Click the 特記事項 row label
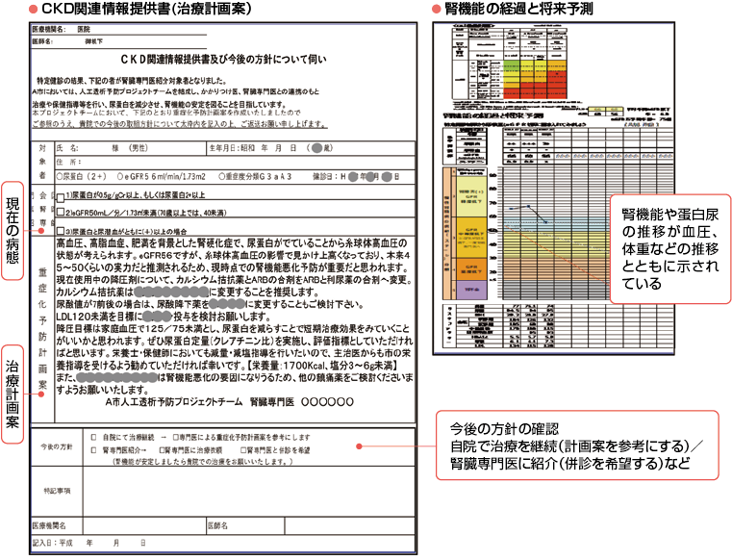 [x=57, y=491]
